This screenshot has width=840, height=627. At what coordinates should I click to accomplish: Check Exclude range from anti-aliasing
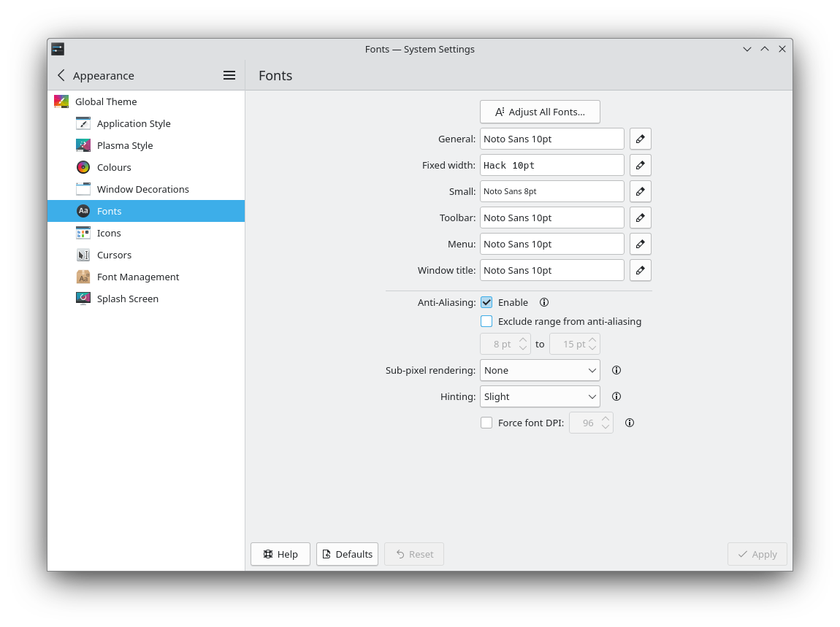486,321
